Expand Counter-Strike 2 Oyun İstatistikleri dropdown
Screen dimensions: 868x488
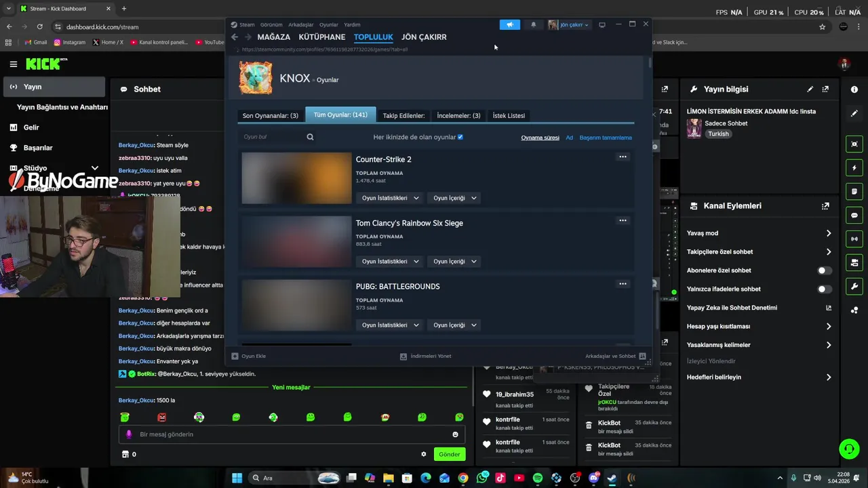click(390, 198)
